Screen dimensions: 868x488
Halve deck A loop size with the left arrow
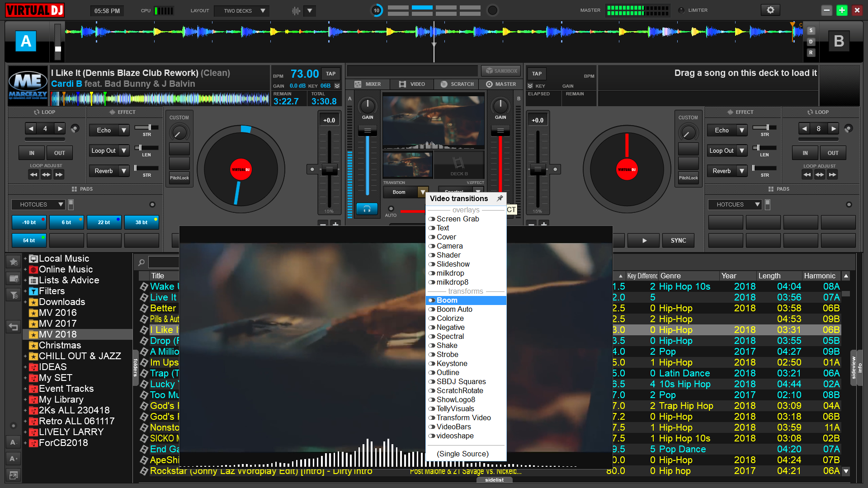point(31,129)
